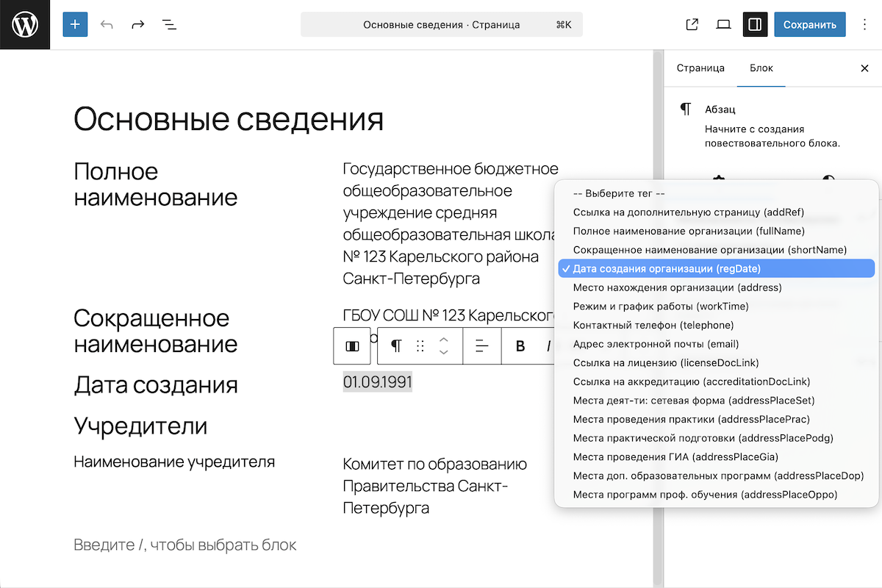
Task: Click the WordPress logo to exit editor
Action: tap(25, 25)
